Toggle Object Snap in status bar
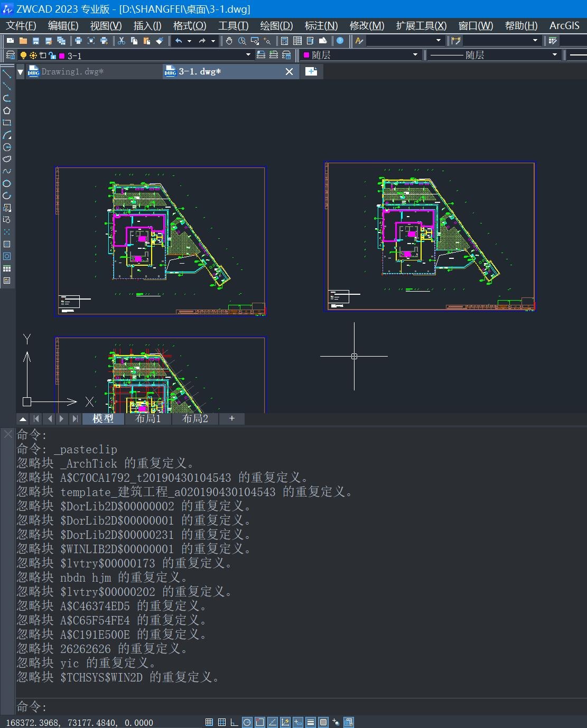This screenshot has height=728, width=587. click(260, 722)
